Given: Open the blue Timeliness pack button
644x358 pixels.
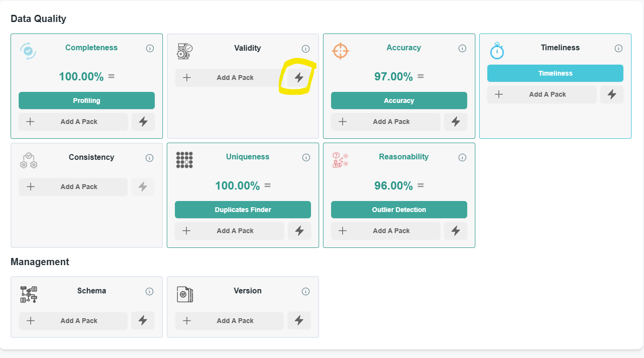Looking at the screenshot, I should tap(555, 73).
